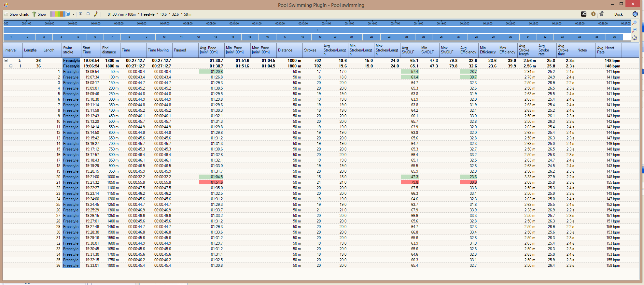644x285 pixels.
Task: Click the pencil edit icon
Action: pyautogui.click(x=96, y=14)
